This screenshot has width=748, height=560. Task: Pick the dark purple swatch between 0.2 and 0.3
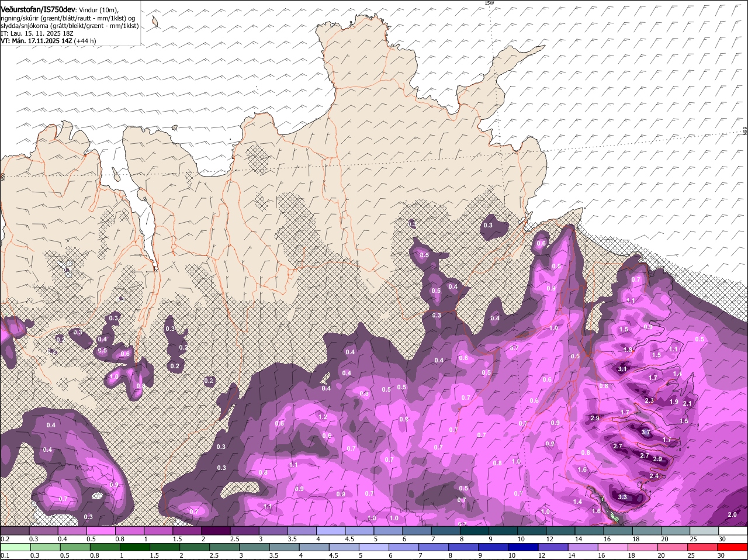(x=15, y=531)
